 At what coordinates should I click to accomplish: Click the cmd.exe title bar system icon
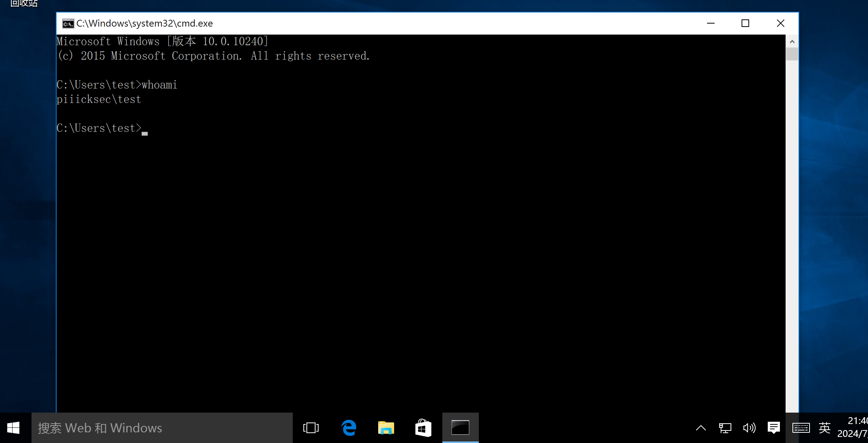tap(68, 24)
